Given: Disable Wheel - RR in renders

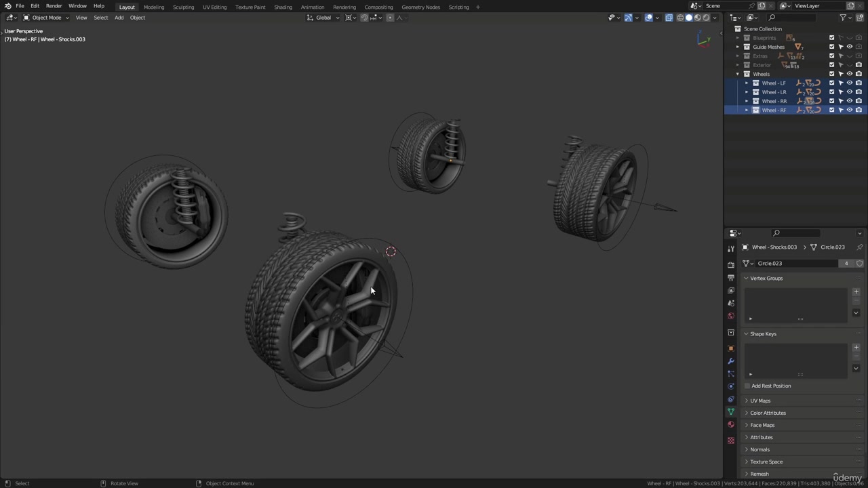Looking at the screenshot, I should (859, 101).
